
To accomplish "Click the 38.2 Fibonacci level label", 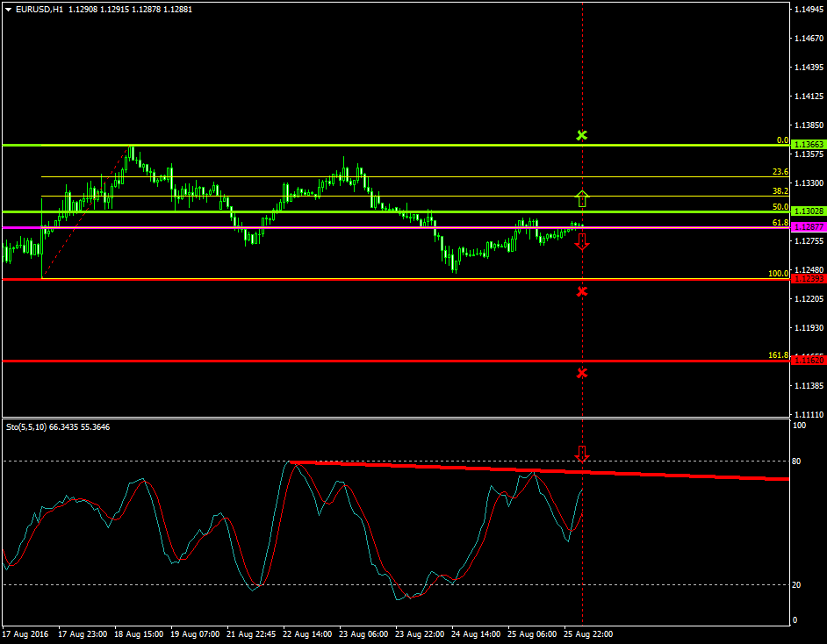I will coord(780,190).
